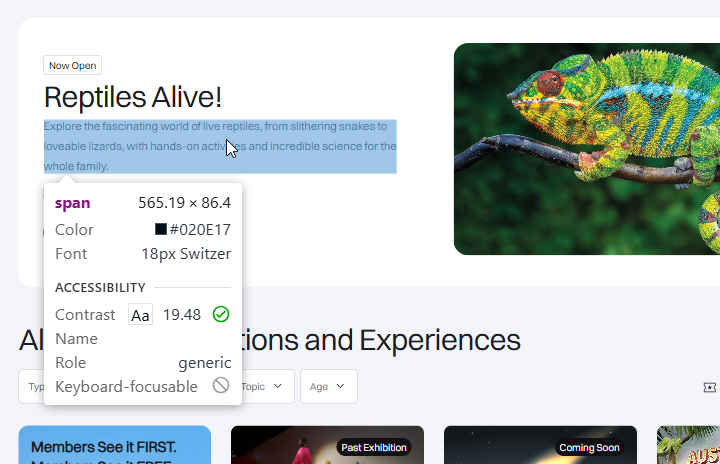
Task: Open the chameleon exhibition image
Action: click(587, 149)
